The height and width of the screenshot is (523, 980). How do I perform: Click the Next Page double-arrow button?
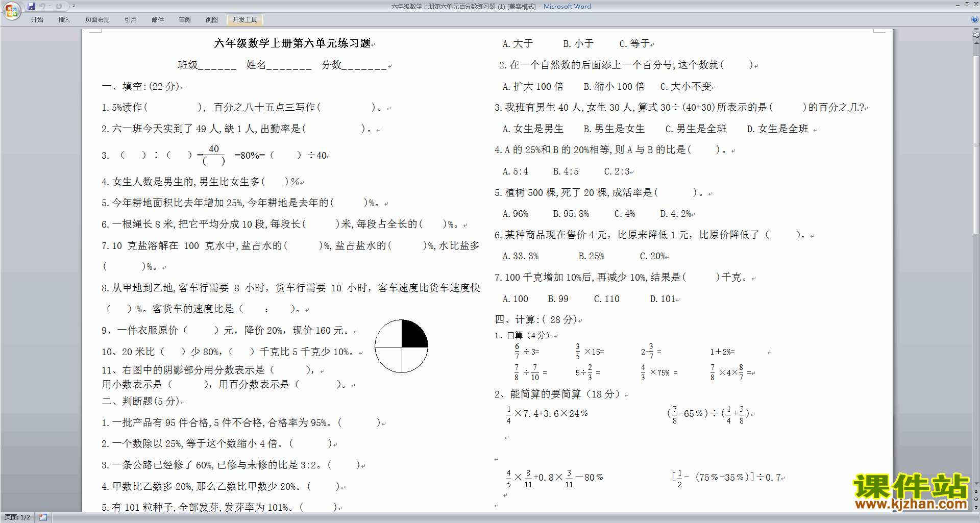pos(976,507)
